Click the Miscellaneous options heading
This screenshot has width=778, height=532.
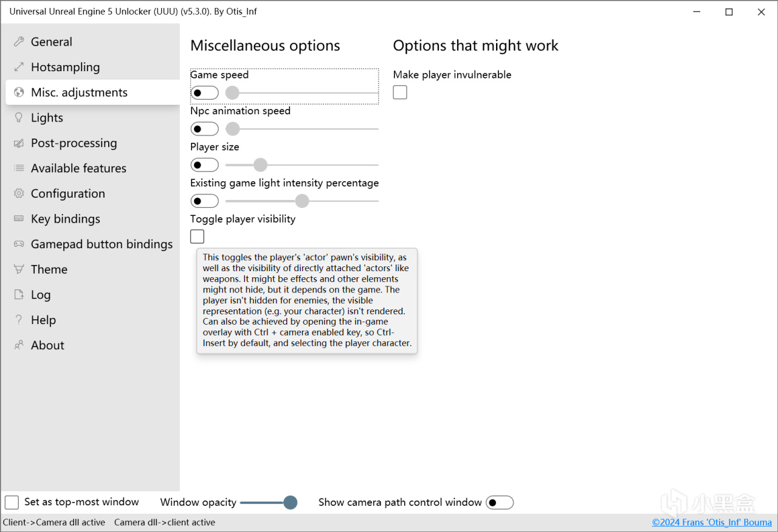coord(265,46)
